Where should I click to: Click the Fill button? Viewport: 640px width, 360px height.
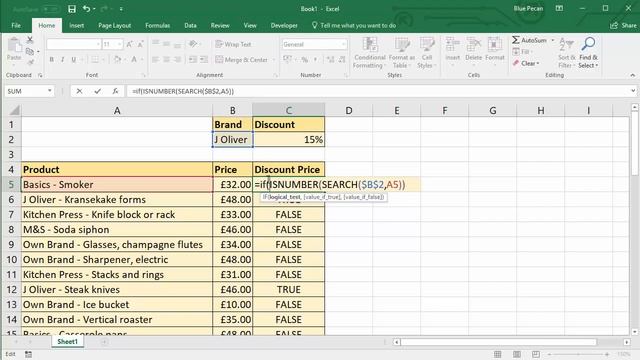[x=521, y=52]
